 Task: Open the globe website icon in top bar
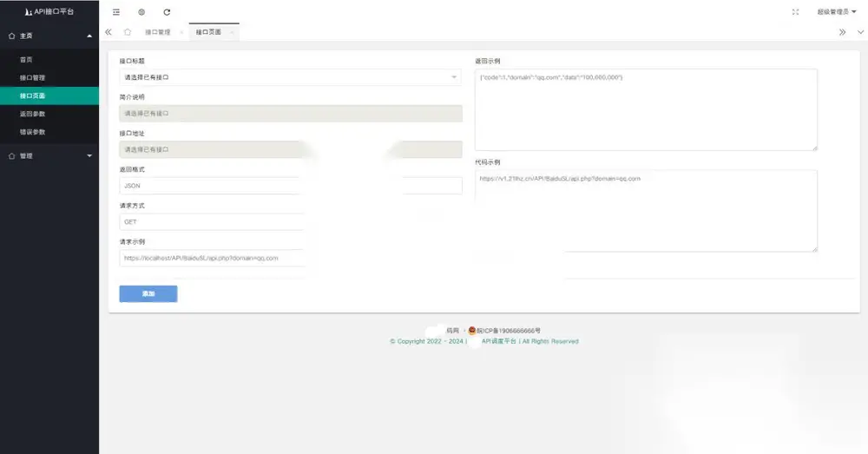(x=141, y=12)
